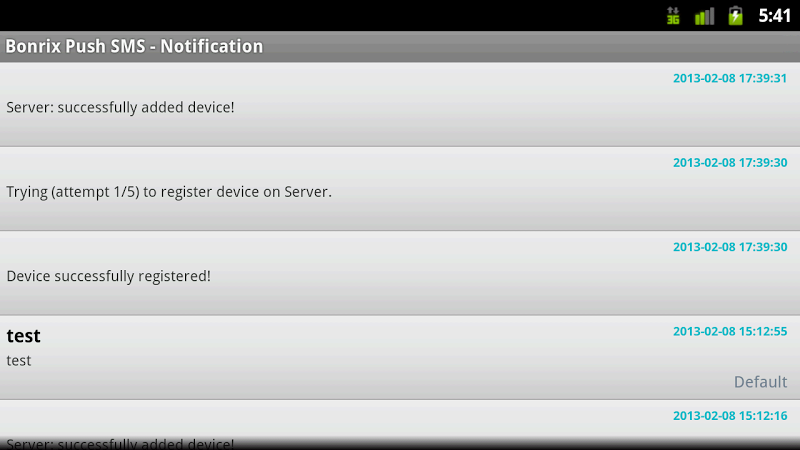Screen dimensions: 800x450
Task: Open the bold 'test' notification title
Action: click(x=23, y=336)
